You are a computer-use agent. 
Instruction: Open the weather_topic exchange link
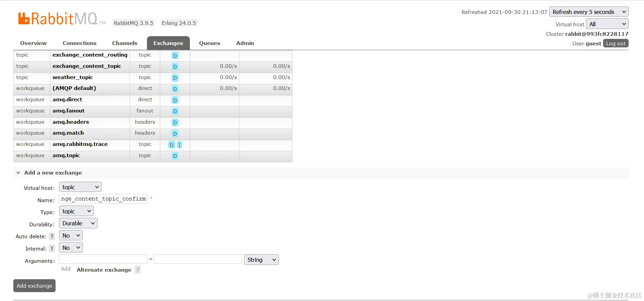(x=73, y=77)
